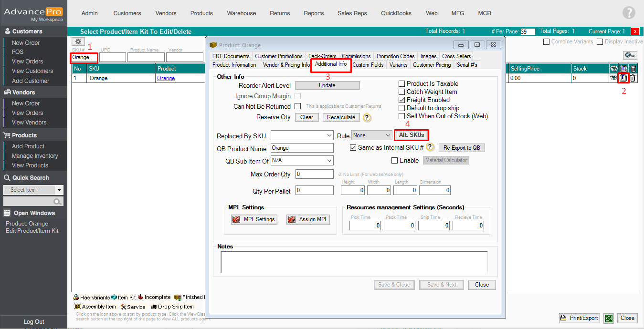This screenshot has height=329, width=644.
Task: Click the Edit icon in Orange row
Action: pyautogui.click(x=623, y=78)
